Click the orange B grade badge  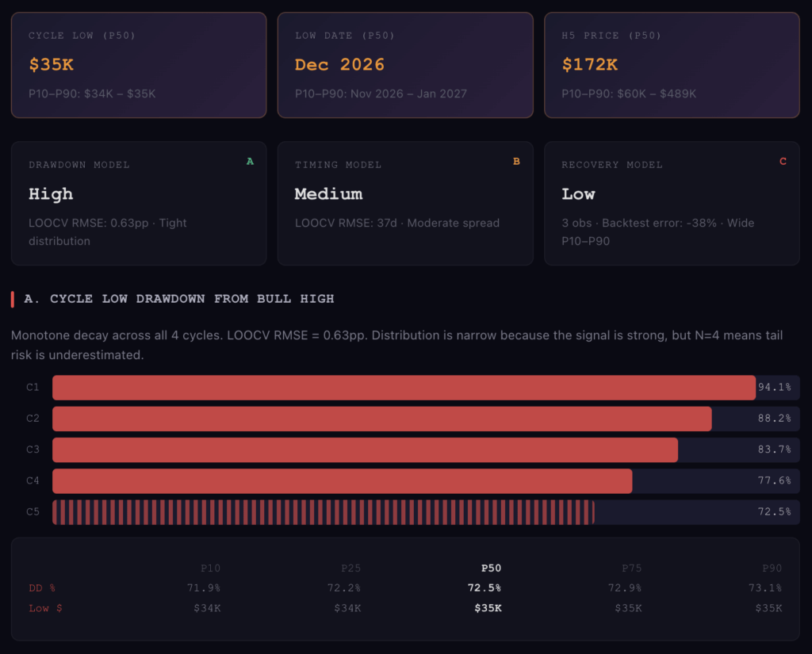coord(516,162)
